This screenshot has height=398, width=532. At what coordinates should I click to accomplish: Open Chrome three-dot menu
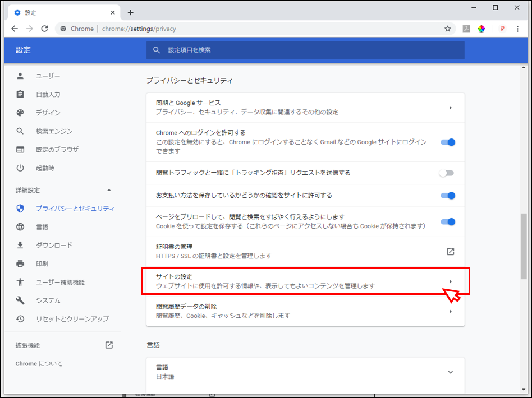click(x=517, y=29)
